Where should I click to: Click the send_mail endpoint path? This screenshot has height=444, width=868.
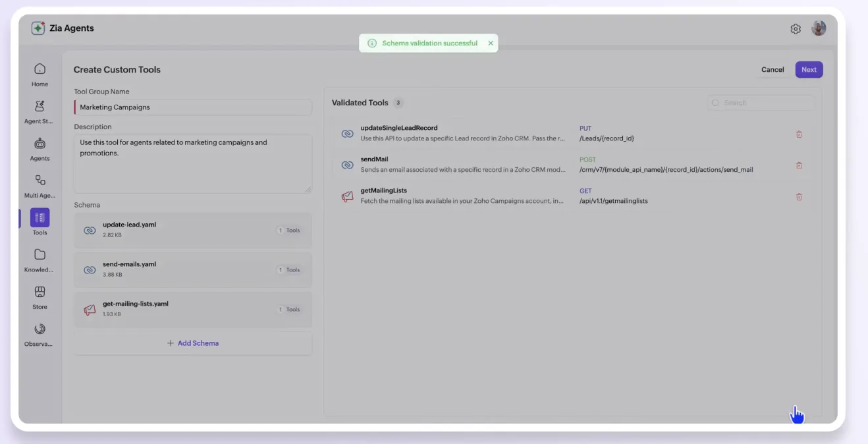[666, 169]
